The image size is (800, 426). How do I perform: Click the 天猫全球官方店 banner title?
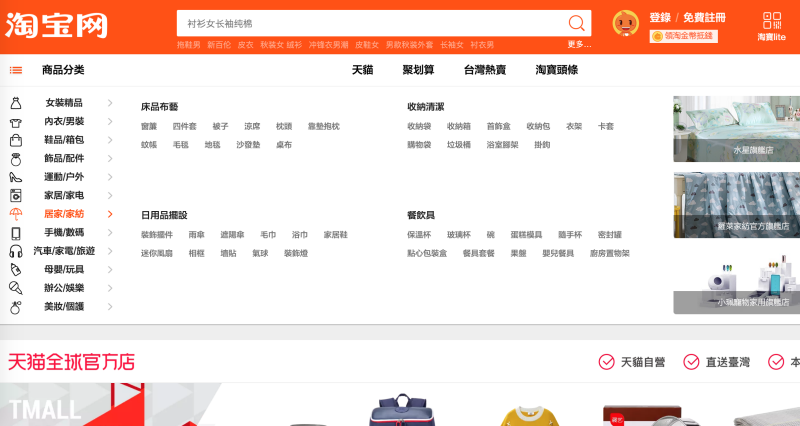pos(71,362)
